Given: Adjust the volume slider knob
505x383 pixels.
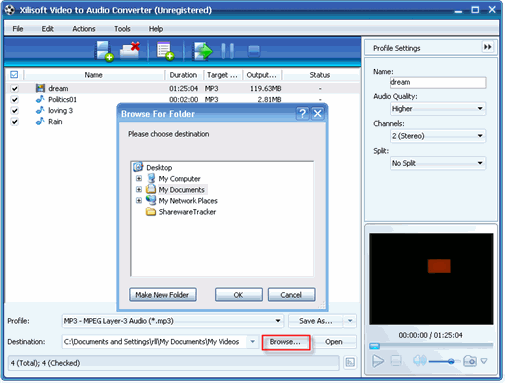Looking at the screenshot, I should point(451,361).
